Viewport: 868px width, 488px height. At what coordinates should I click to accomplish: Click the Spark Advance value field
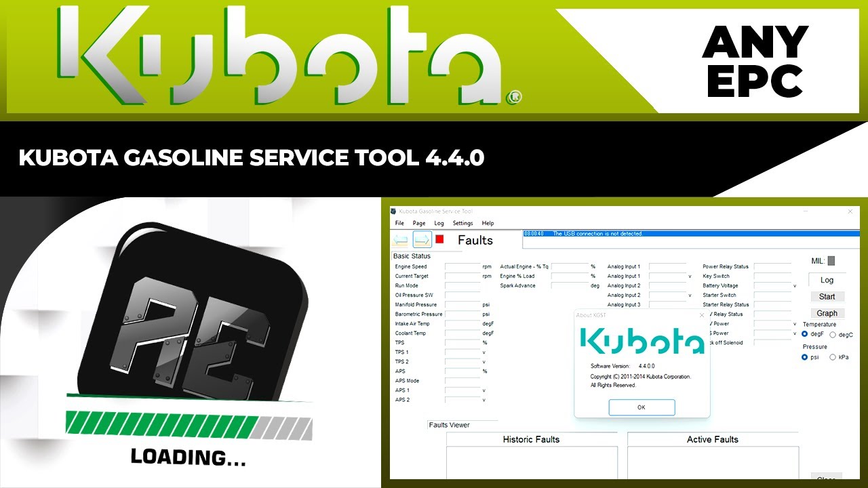[570, 286]
